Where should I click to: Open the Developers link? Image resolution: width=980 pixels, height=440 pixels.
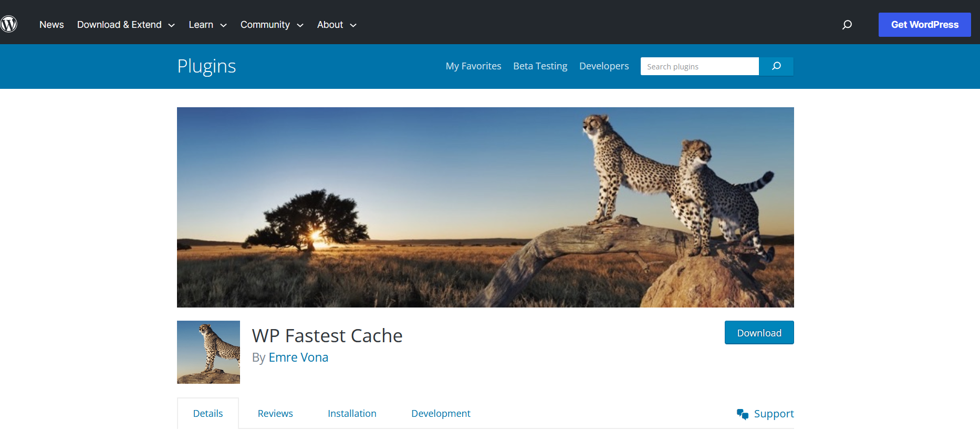(604, 66)
